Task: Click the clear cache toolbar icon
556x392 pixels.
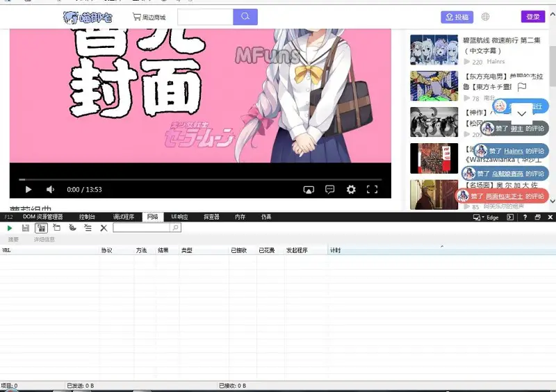Action: pos(57,228)
